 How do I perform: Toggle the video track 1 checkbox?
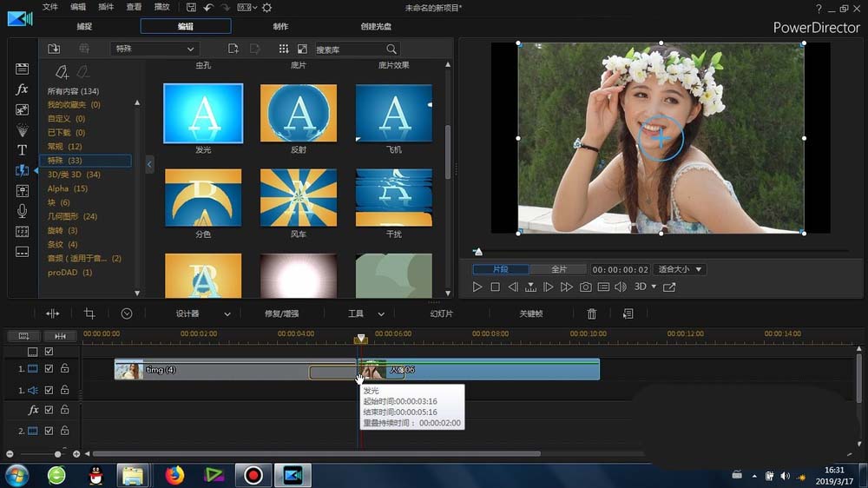pos(49,369)
